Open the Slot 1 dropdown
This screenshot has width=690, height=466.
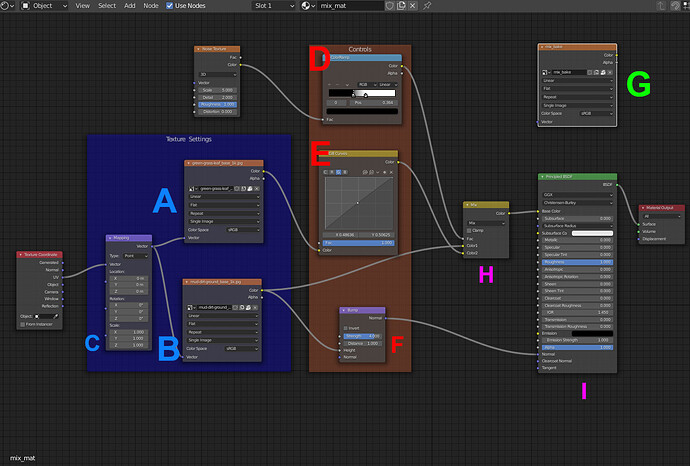(267, 6)
